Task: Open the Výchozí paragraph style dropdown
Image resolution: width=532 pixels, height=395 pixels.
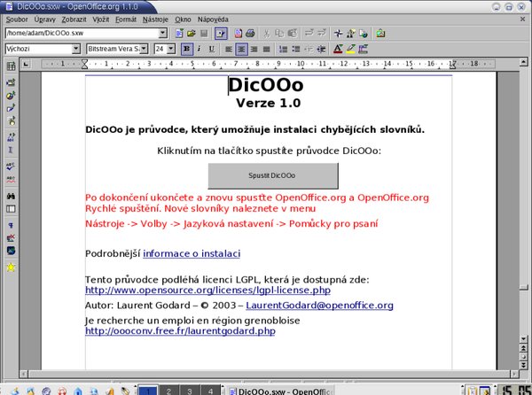Action: coord(76,49)
